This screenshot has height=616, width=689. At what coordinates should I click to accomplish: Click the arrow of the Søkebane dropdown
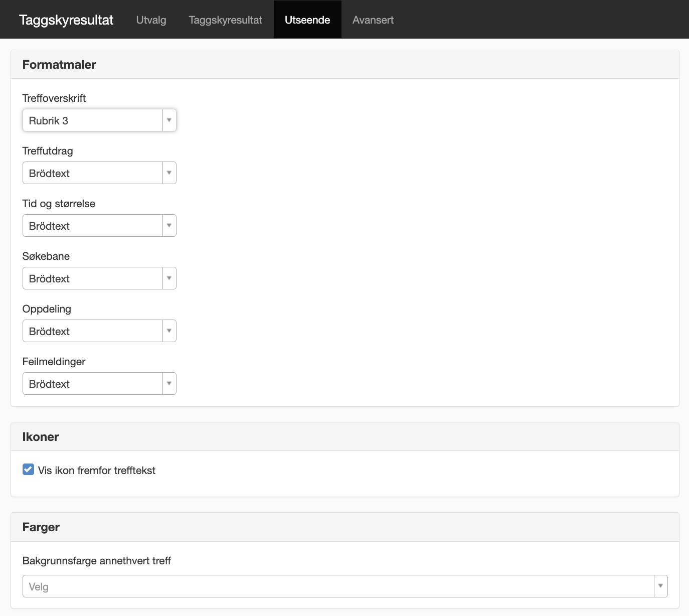tap(169, 278)
